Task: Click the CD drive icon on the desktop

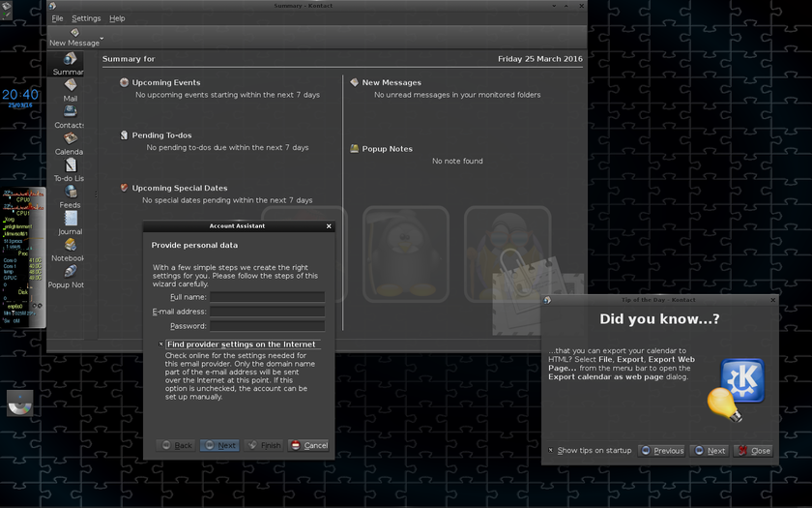Action: click(x=19, y=403)
